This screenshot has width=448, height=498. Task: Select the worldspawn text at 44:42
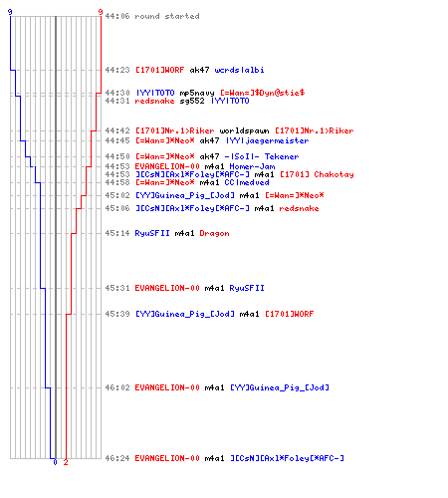[244, 130]
